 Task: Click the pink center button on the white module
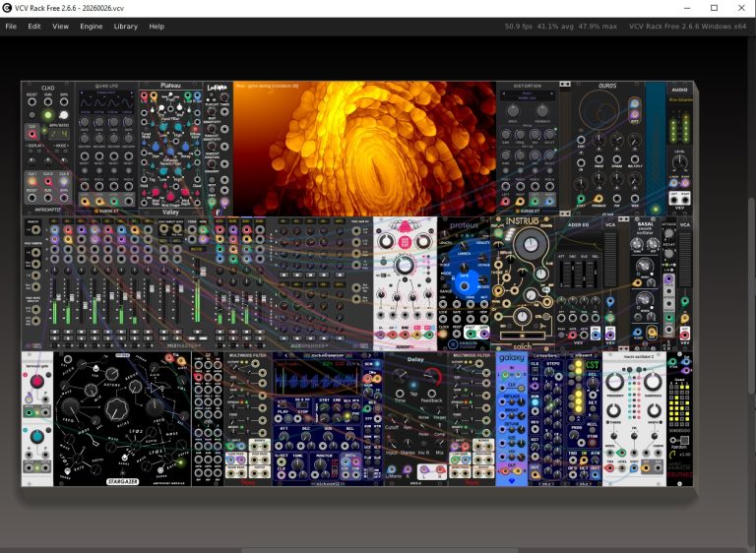click(405, 241)
